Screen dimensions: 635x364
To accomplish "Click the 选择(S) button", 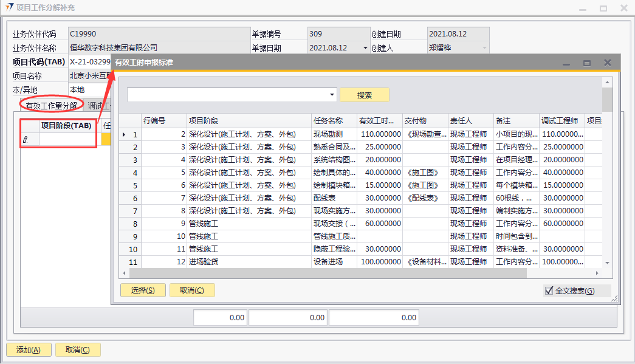I will (143, 290).
